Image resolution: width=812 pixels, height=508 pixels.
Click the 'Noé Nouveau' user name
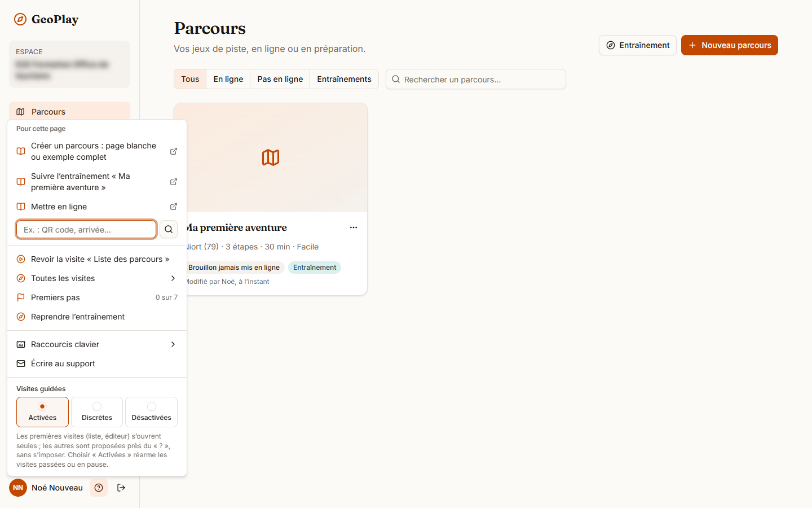57,488
